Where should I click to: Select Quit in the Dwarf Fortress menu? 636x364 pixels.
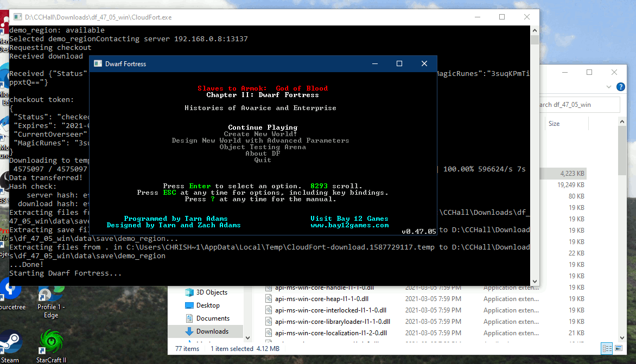[x=263, y=159]
